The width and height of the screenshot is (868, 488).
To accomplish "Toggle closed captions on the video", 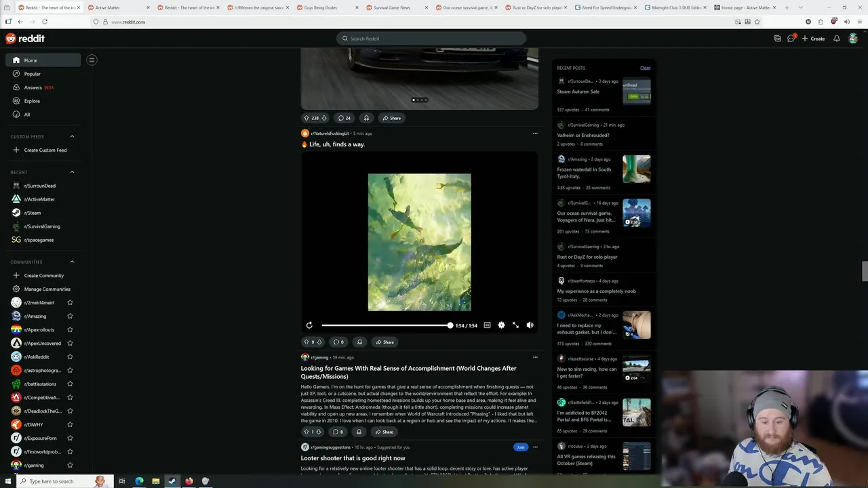I will click(x=487, y=325).
